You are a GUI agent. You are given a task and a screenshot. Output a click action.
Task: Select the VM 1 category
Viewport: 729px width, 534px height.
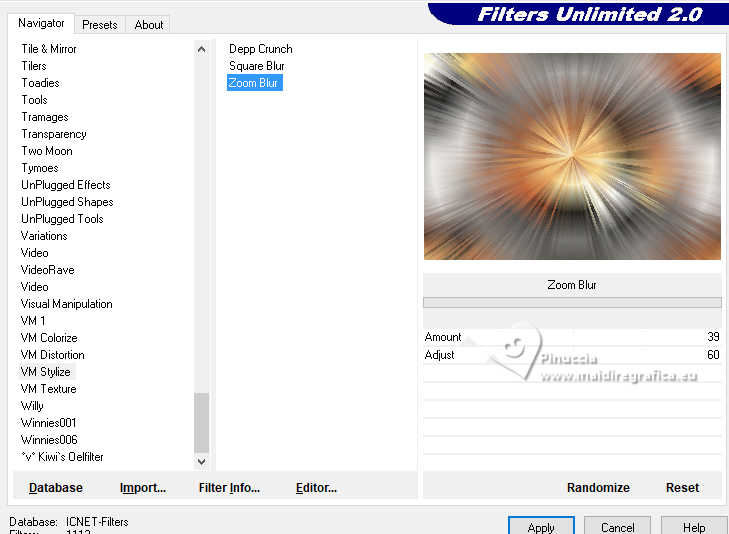coord(33,321)
